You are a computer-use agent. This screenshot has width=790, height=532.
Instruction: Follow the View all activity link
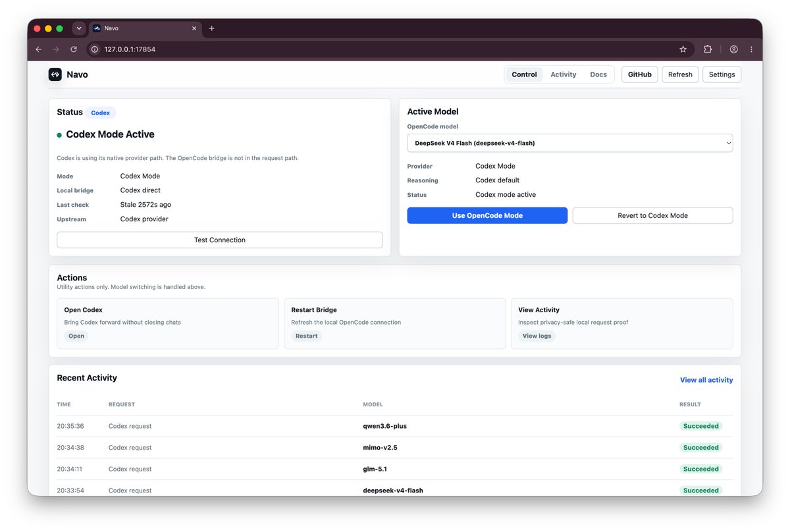click(706, 380)
